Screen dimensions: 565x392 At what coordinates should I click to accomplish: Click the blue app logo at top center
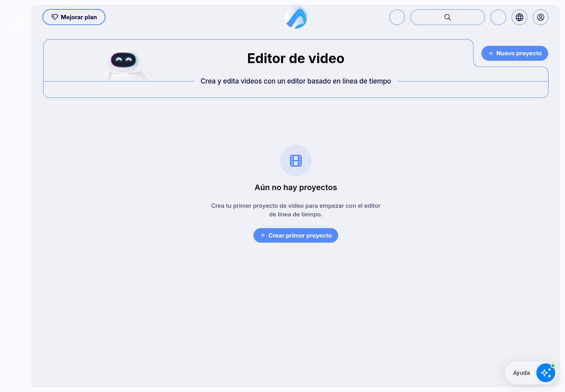coord(296,17)
